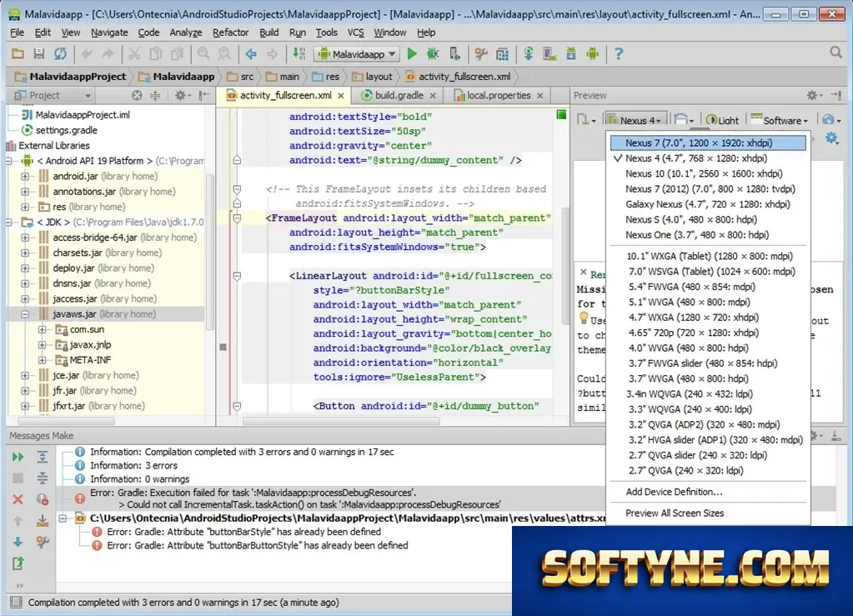Open the Software API level dropdown
This screenshot has height=616, width=853.
780,120
